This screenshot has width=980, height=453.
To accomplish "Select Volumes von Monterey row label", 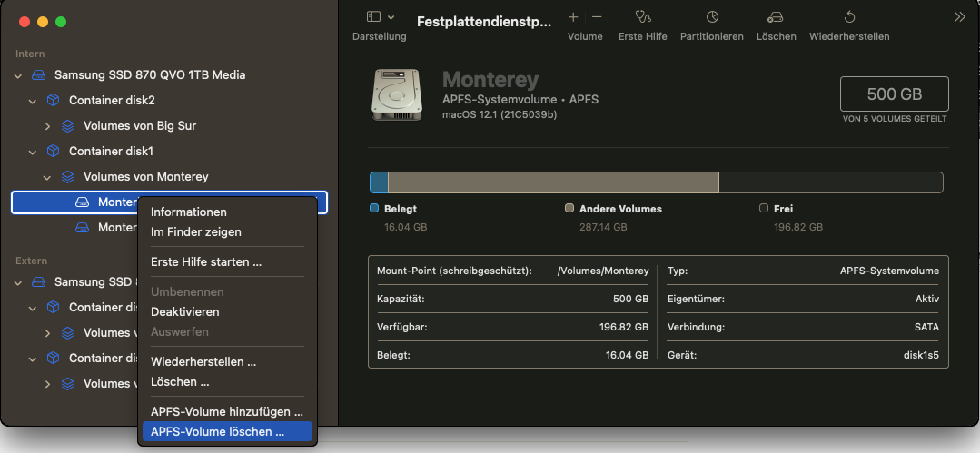I will (145, 177).
